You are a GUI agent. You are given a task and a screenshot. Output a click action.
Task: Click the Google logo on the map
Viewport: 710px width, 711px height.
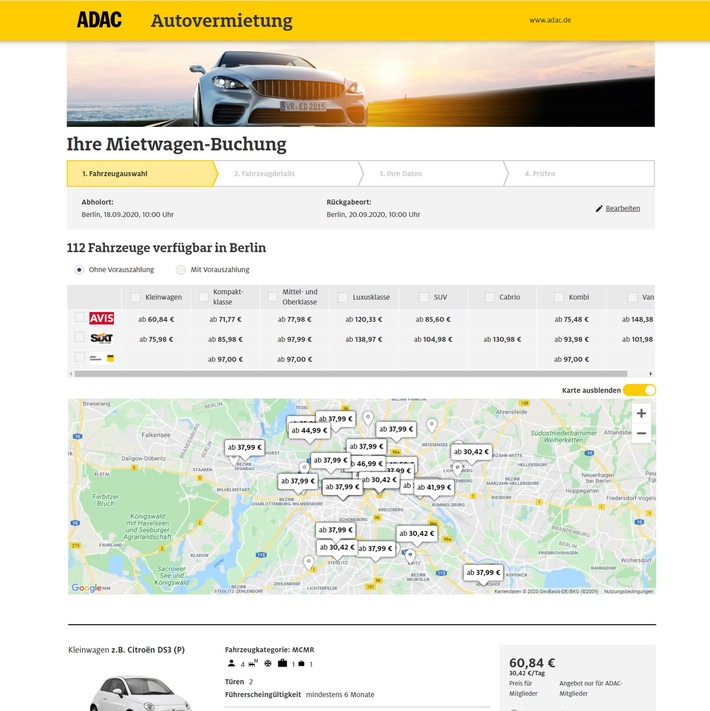coord(87,588)
